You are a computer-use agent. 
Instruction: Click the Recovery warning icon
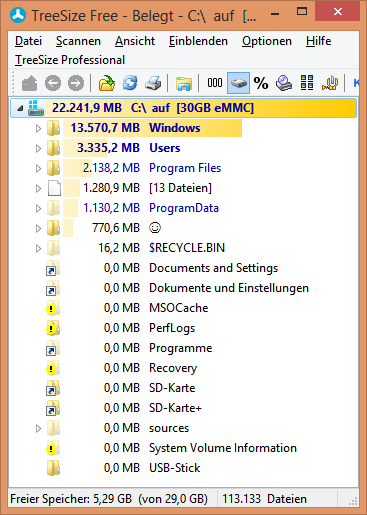point(53,368)
